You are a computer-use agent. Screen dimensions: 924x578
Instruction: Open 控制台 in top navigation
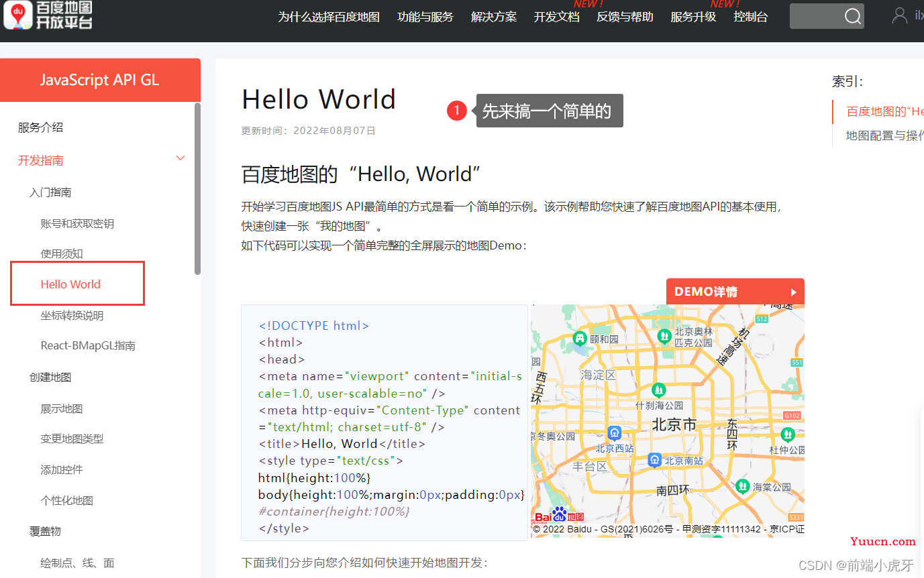point(751,17)
